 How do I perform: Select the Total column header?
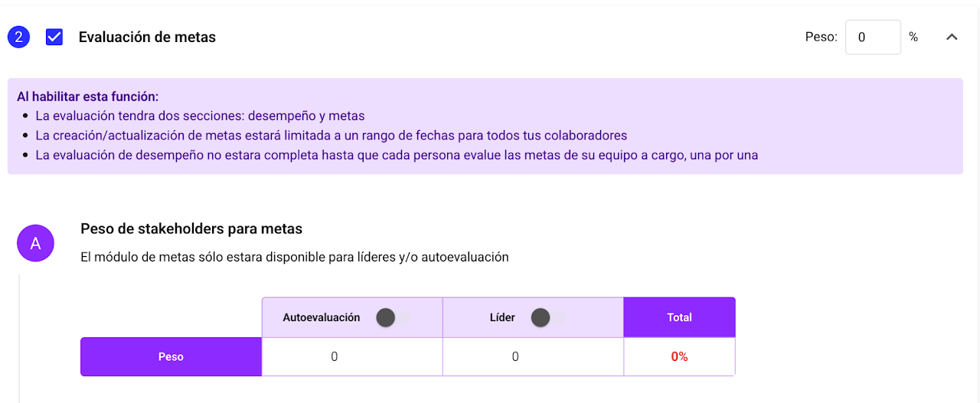click(679, 317)
